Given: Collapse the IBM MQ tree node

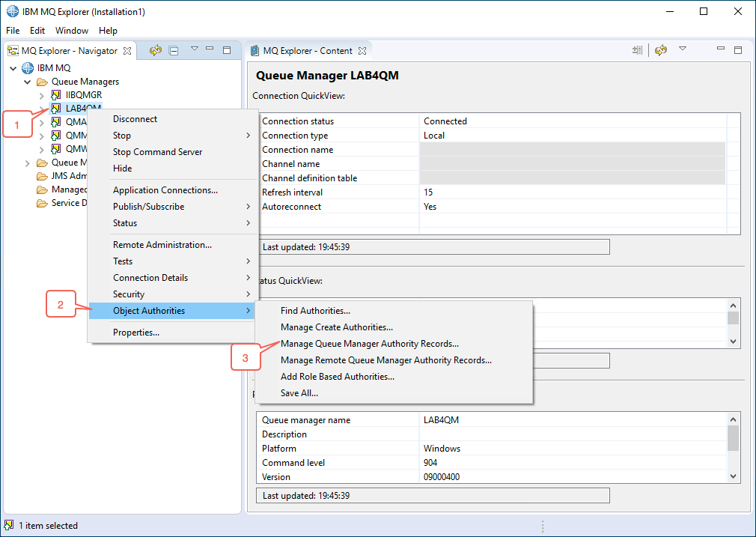Looking at the screenshot, I should coord(13,68).
